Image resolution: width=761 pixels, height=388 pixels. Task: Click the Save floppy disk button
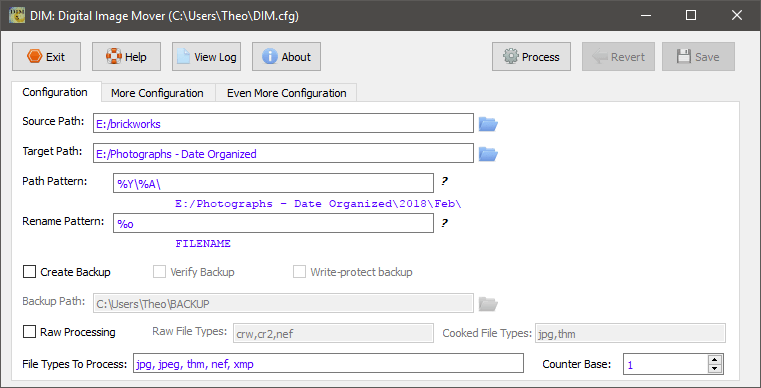698,57
